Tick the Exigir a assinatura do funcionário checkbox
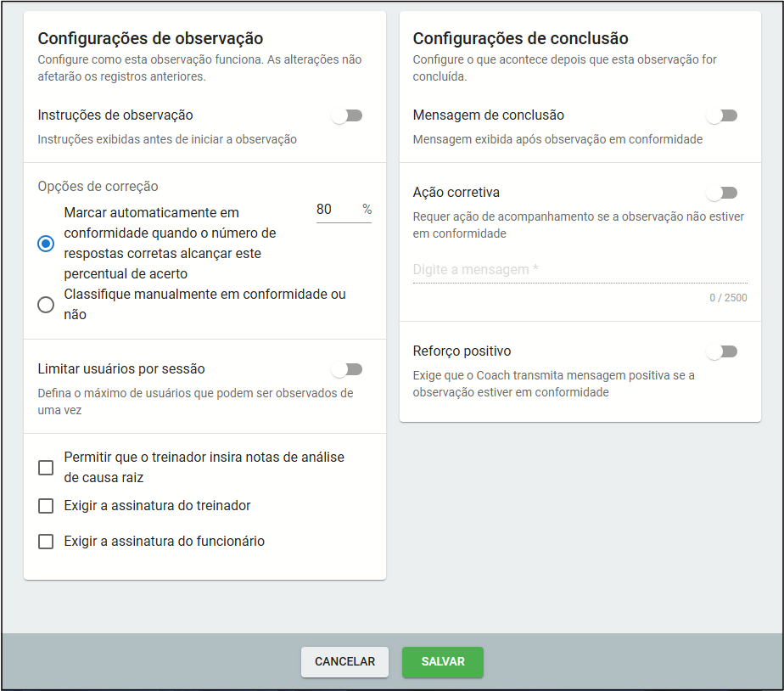Screen dimensions: 784x691 click(46, 542)
